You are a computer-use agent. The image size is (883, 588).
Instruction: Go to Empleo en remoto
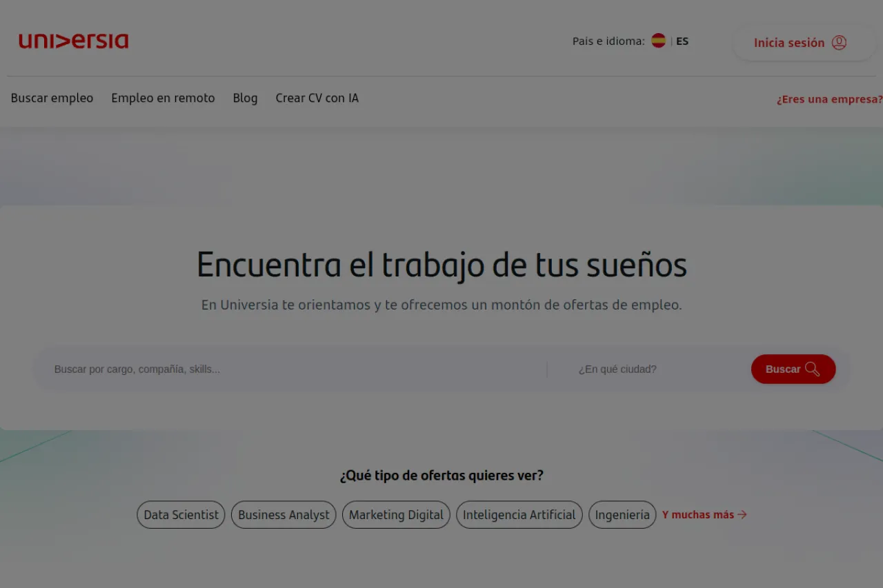[163, 98]
